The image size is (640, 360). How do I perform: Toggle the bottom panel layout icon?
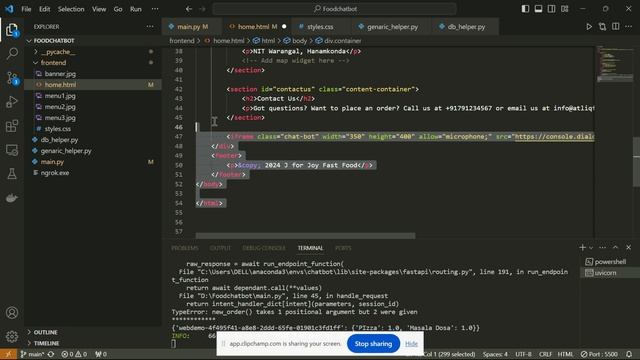pos(538,9)
